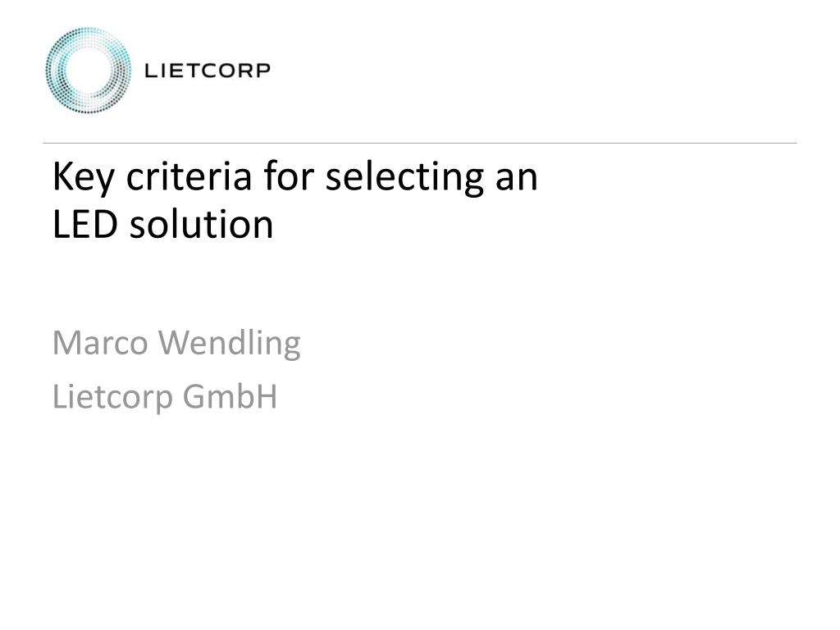
Task: Click the surname "Wendling" in the subtitle
Action: (230, 344)
